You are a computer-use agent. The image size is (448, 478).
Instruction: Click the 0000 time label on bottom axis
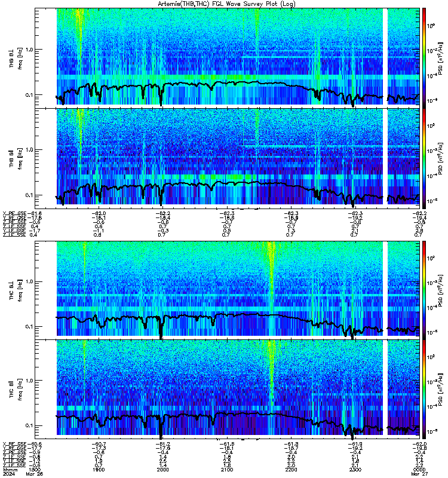tap(419, 470)
